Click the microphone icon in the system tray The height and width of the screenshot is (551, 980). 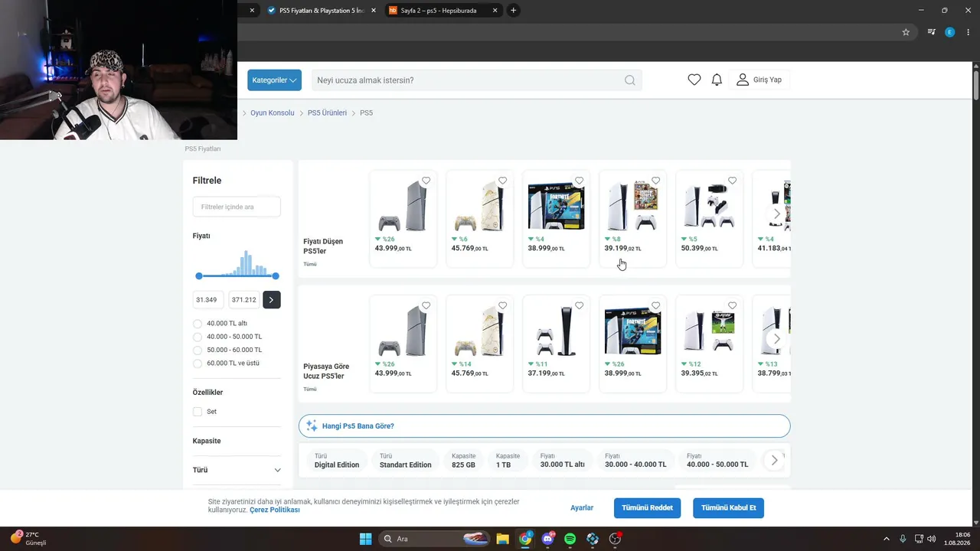(903, 539)
